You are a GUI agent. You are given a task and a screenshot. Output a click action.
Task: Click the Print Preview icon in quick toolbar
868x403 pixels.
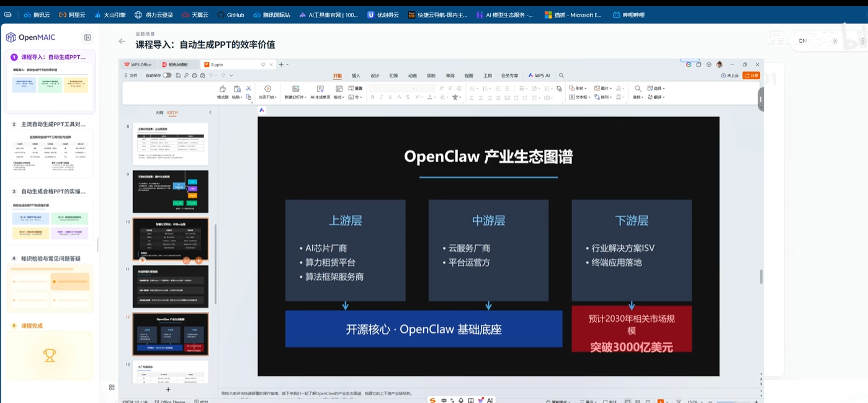pyautogui.click(x=202, y=76)
